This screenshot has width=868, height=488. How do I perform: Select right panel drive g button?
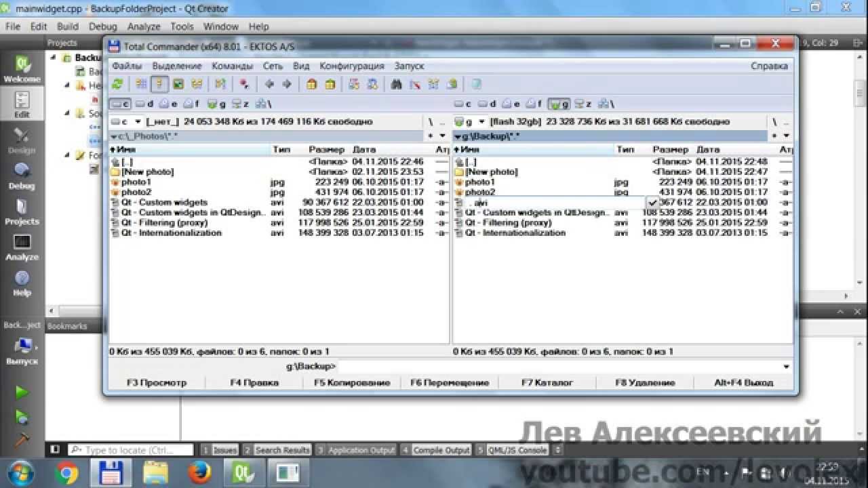click(x=559, y=104)
